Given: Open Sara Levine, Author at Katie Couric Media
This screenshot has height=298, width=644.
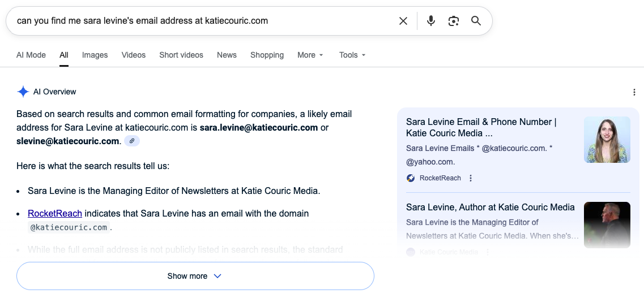Looking at the screenshot, I should (490, 207).
